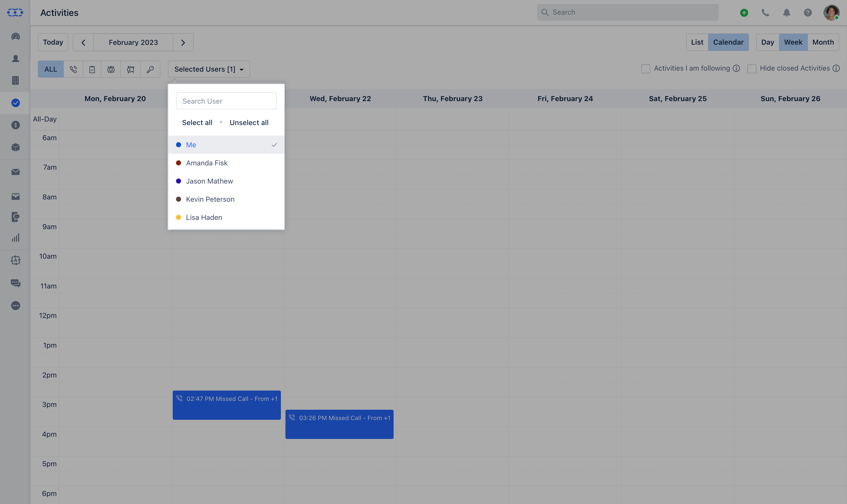Viewport: 847px width, 504px height.
Task: Click Unselect all users link
Action: click(249, 123)
